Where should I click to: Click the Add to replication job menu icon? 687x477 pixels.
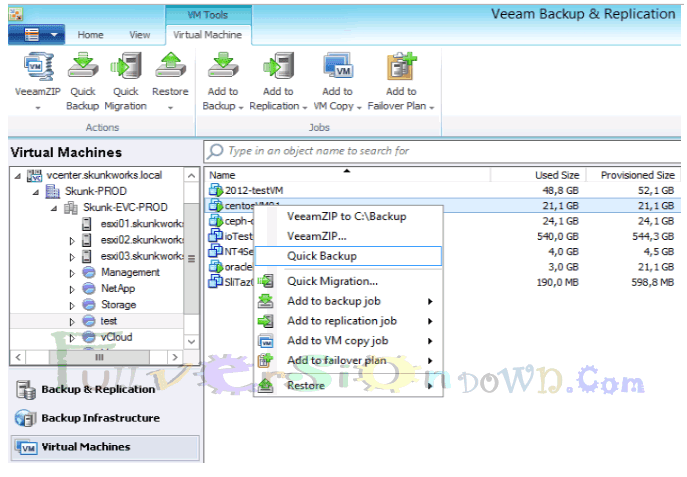pyautogui.click(x=266, y=321)
